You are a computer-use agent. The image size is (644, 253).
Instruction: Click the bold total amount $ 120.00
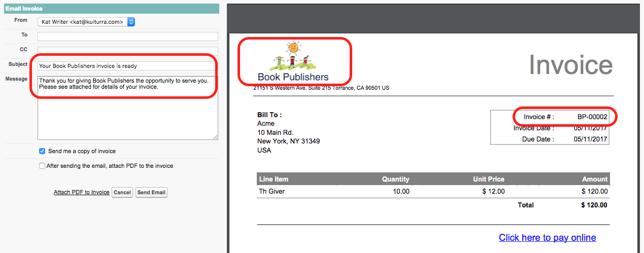(594, 205)
